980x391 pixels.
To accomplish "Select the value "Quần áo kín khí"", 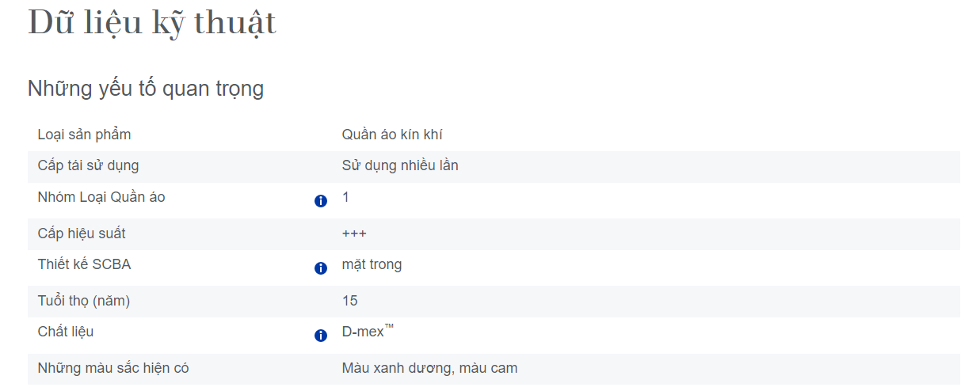I will 392,135.
